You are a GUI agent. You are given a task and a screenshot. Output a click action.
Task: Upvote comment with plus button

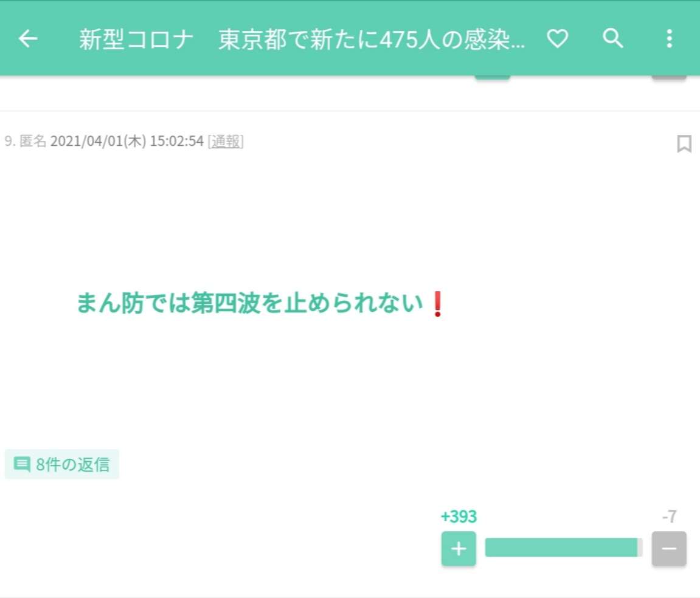(459, 548)
